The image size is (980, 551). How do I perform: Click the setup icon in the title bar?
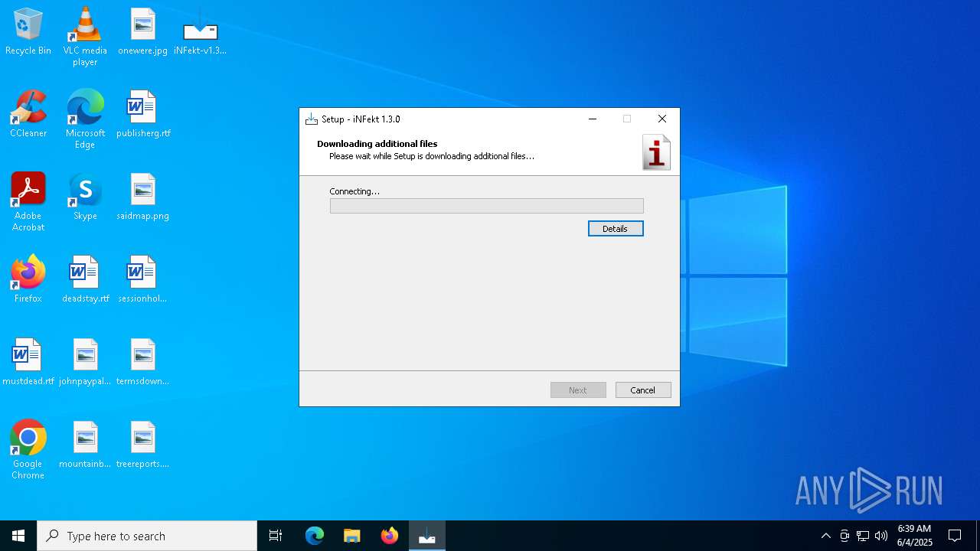311,119
